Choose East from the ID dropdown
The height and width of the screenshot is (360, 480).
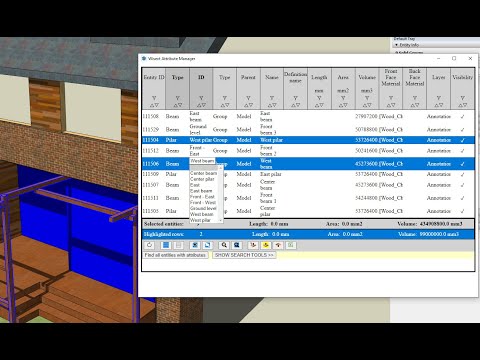[x=204, y=185]
